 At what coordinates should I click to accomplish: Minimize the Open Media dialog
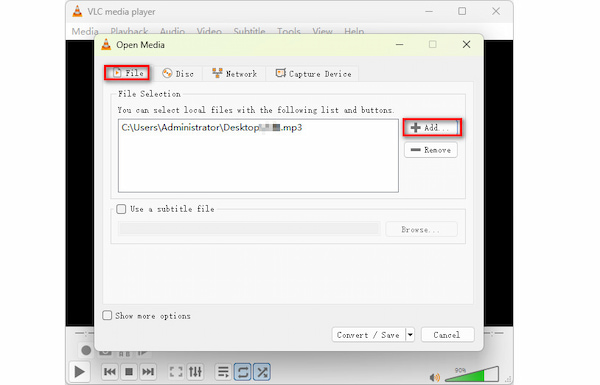399,44
